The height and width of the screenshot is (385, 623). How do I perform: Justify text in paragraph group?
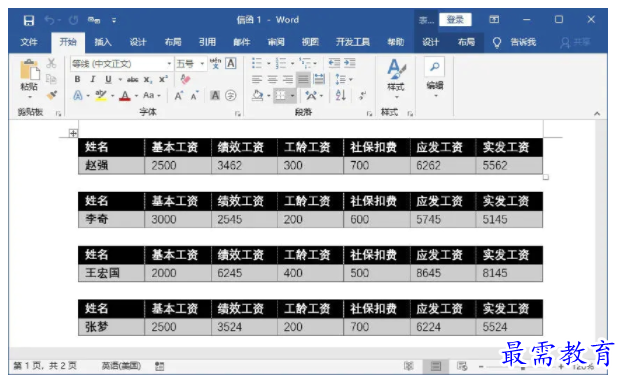(303, 79)
